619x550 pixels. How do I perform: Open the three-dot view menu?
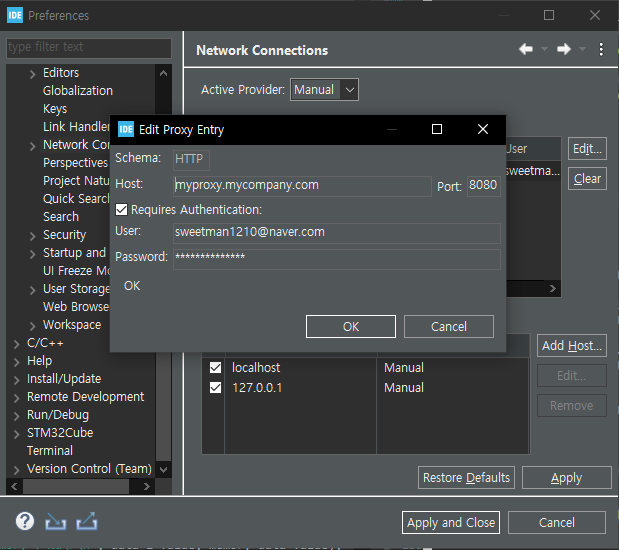[x=601, y=49]
